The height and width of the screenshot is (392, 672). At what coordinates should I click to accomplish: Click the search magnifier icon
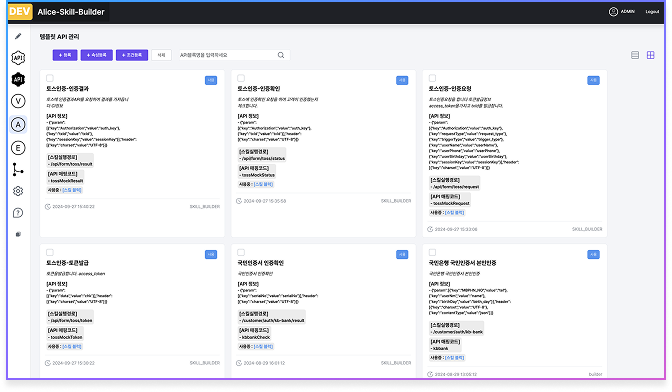tap(281, 55)
